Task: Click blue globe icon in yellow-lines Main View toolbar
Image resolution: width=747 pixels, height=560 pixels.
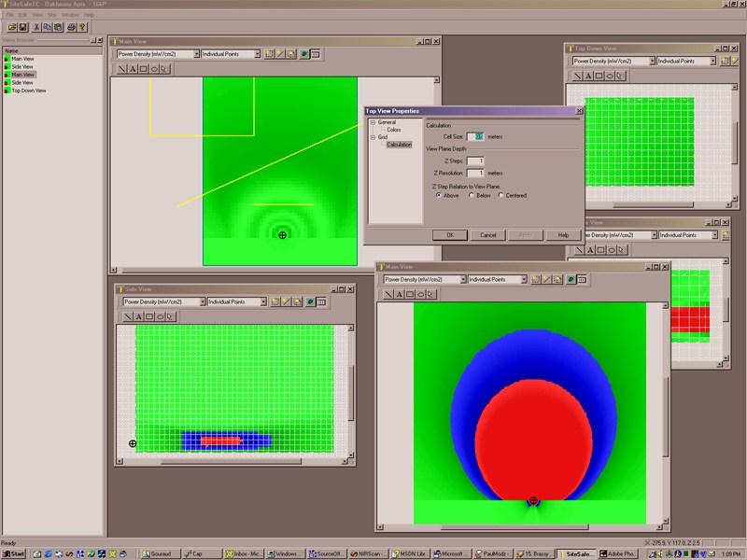Action: pyautogui.click(x=304, y=54)
